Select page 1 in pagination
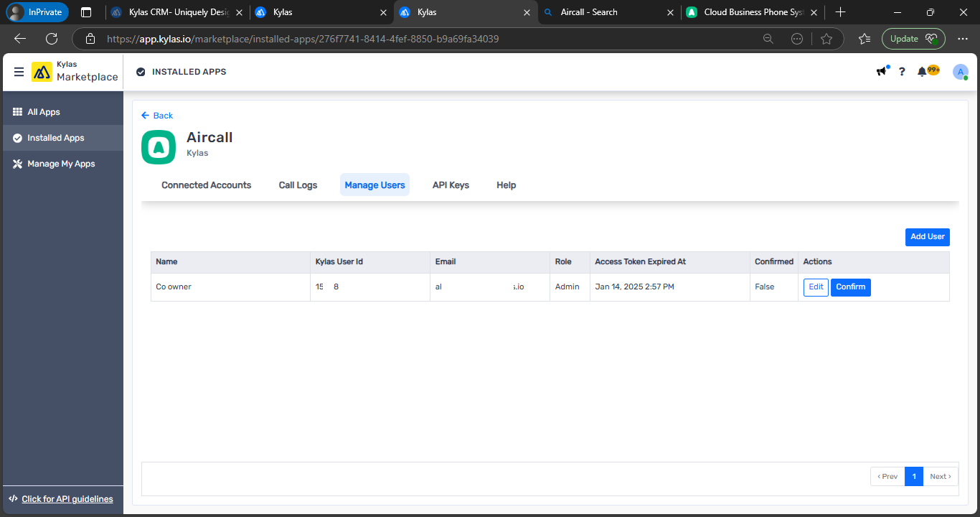The height and width of the screenshot is (517, 980). coord(914,477)
